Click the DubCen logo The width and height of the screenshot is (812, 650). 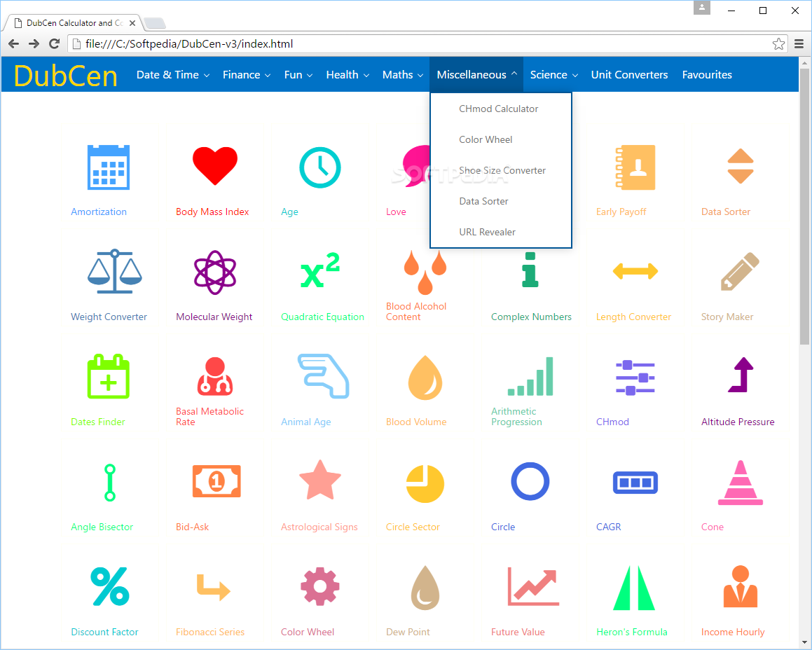click(65, 76)
